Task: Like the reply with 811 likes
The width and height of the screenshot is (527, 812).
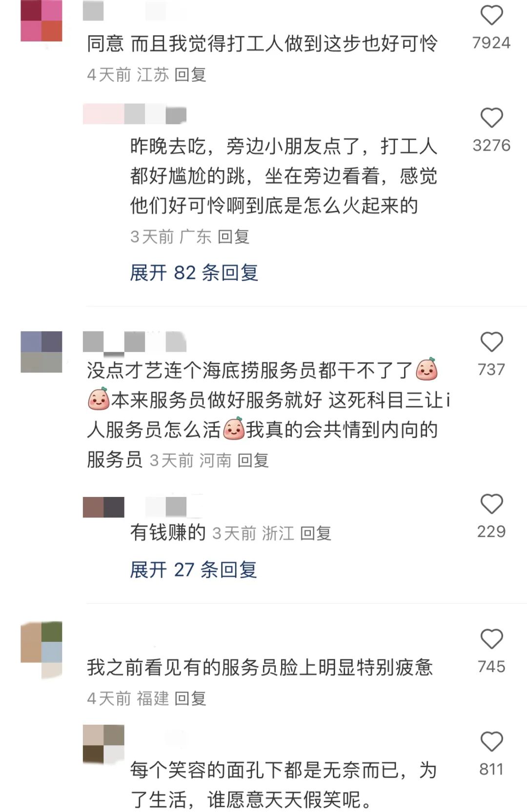Action: pos(491,742)
